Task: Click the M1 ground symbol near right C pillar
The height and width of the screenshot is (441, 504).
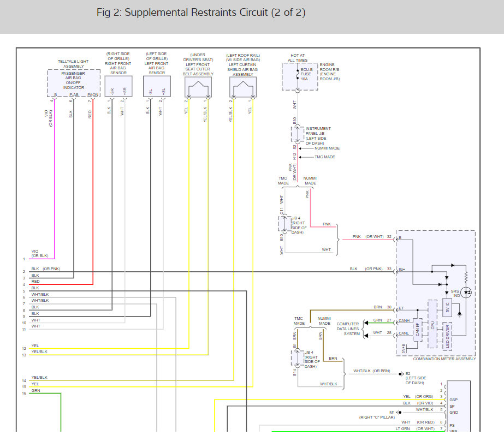Action: coord(399,412)
